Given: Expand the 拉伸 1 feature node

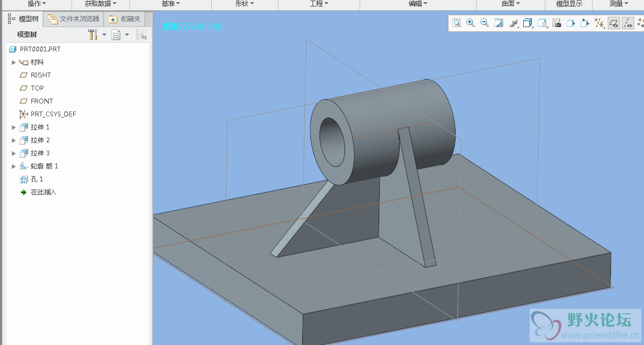Looking at the screenshot, I should point(14,127).
